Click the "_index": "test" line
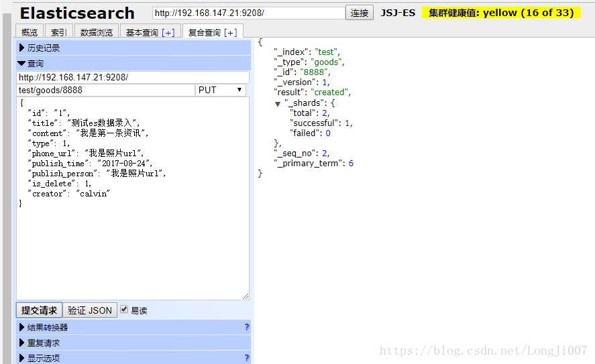 coord(307,52)
